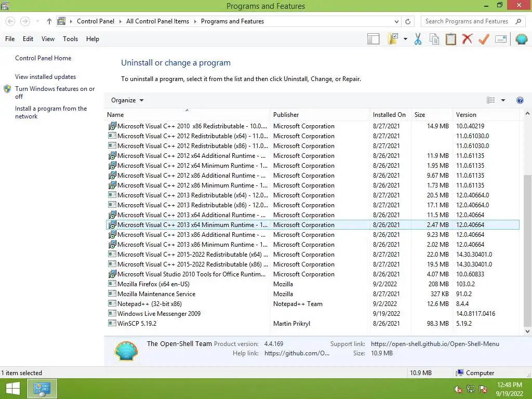Click the blue help question mark icon

pos(520,100)
